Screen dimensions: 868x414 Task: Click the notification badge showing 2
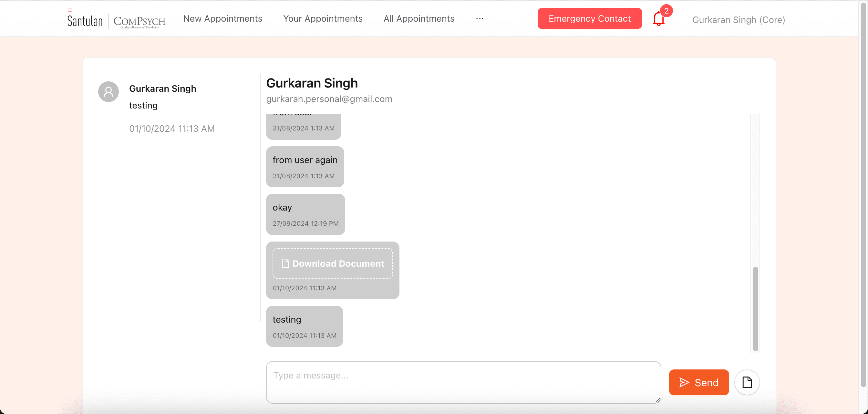click(666, 11)
